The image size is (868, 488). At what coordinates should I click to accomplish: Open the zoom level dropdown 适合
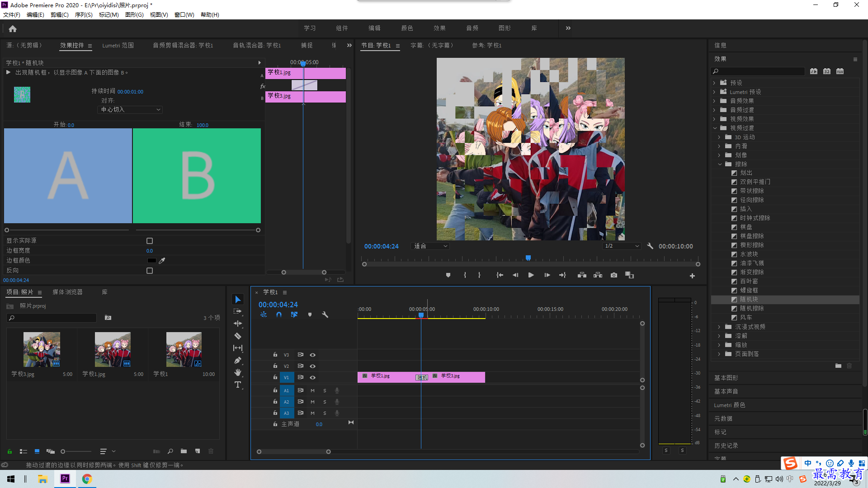(x=430, y=246)
